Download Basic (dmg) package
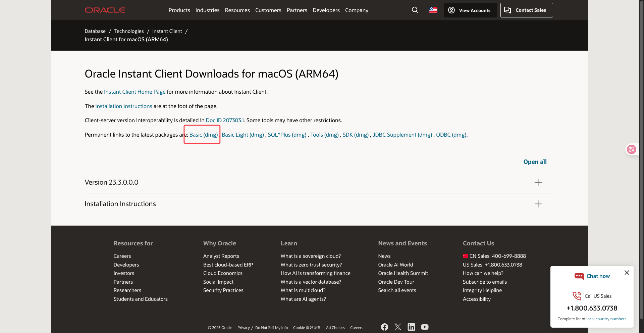 pos(203,135)
